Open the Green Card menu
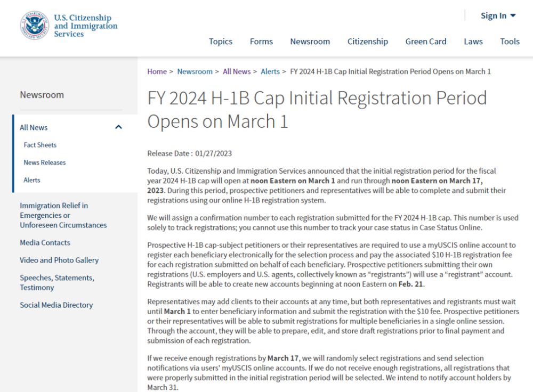 (x=425, y=42)
